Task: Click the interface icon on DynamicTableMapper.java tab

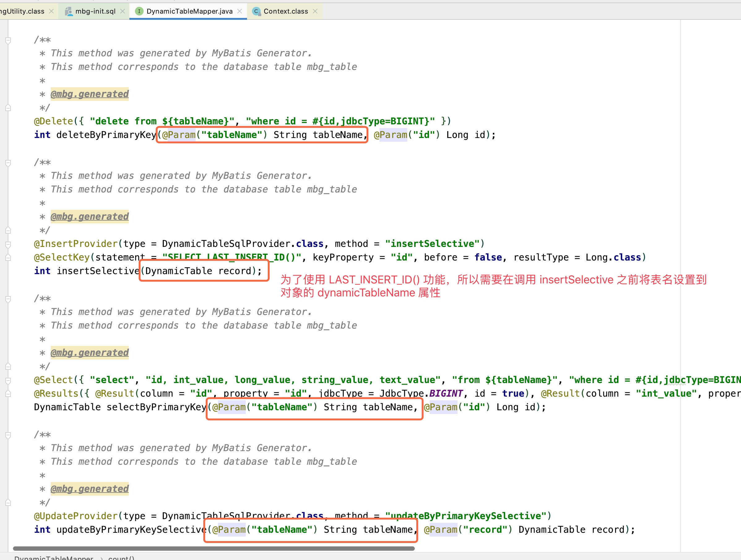Action: click(x=139, y=11)
